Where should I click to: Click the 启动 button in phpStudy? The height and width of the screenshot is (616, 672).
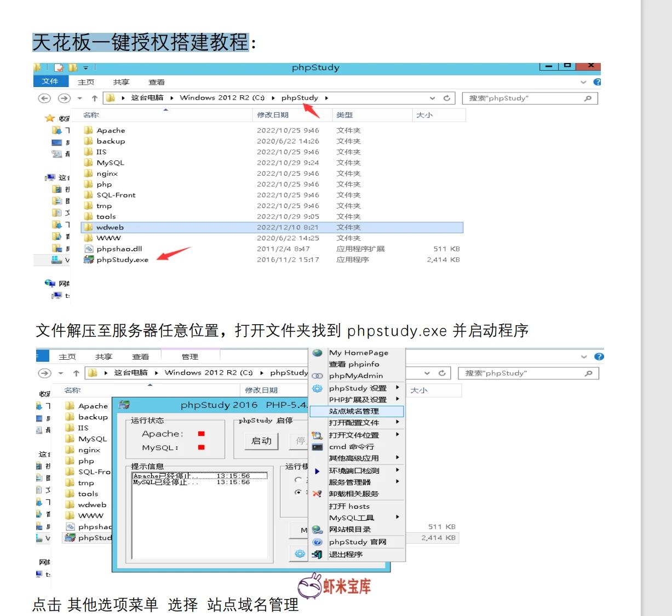[x=261, y=441]
